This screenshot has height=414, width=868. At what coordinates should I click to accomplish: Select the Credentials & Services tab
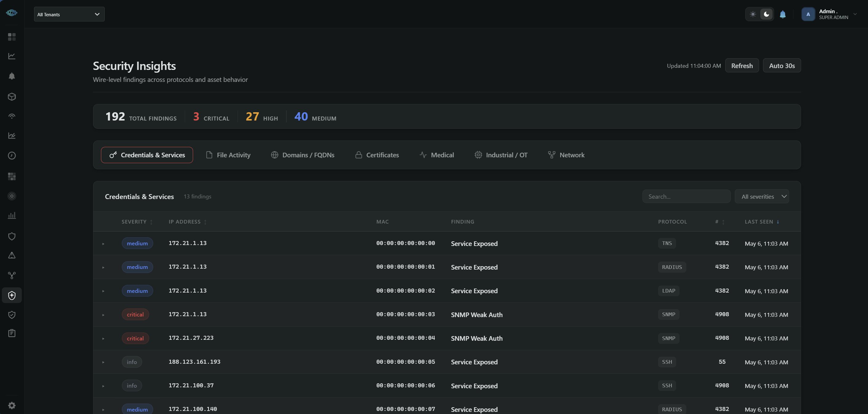pos(147,155)
